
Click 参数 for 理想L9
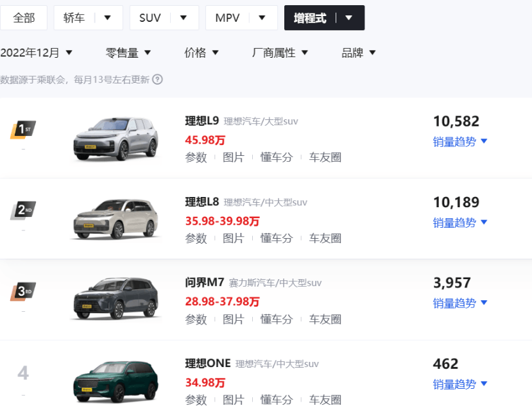tap(196, 157)
